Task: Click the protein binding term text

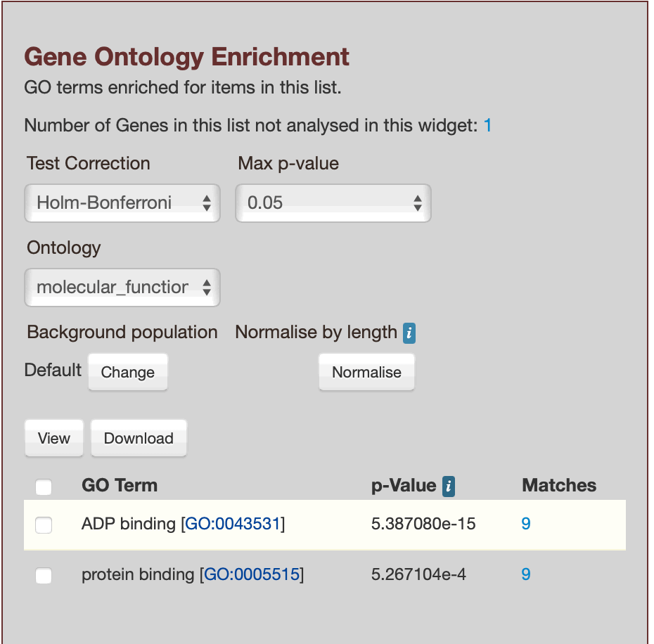Action: click(138, 575)
